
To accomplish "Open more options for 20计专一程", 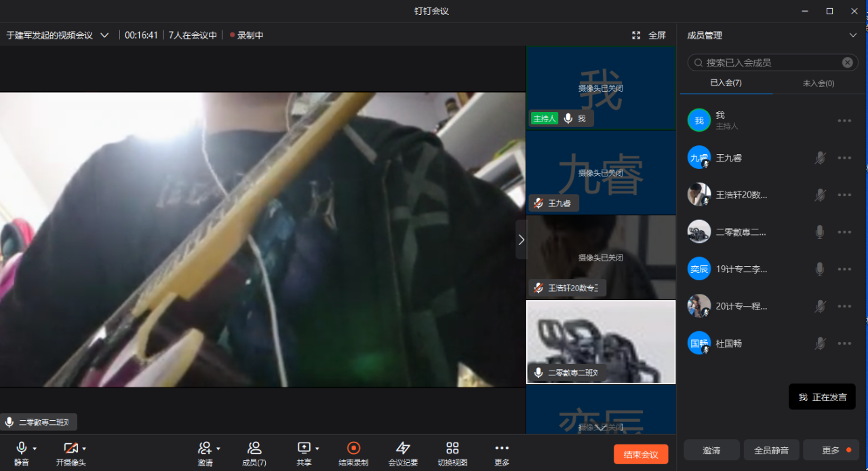I will point(844,306).
